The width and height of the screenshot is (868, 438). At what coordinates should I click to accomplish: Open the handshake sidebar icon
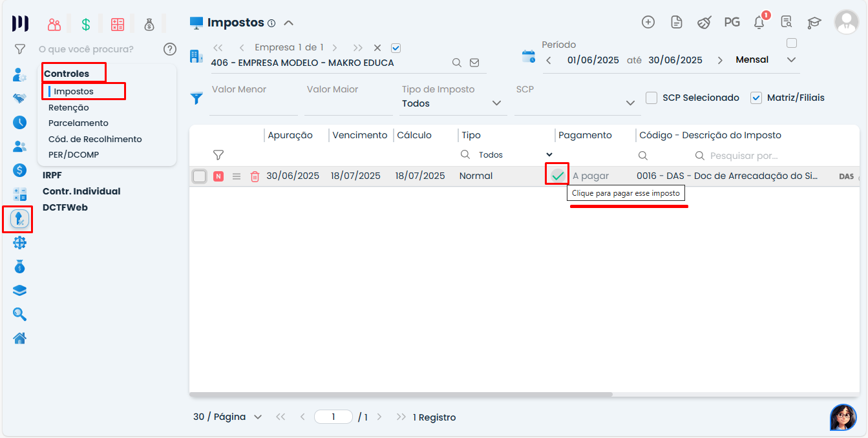19,98
